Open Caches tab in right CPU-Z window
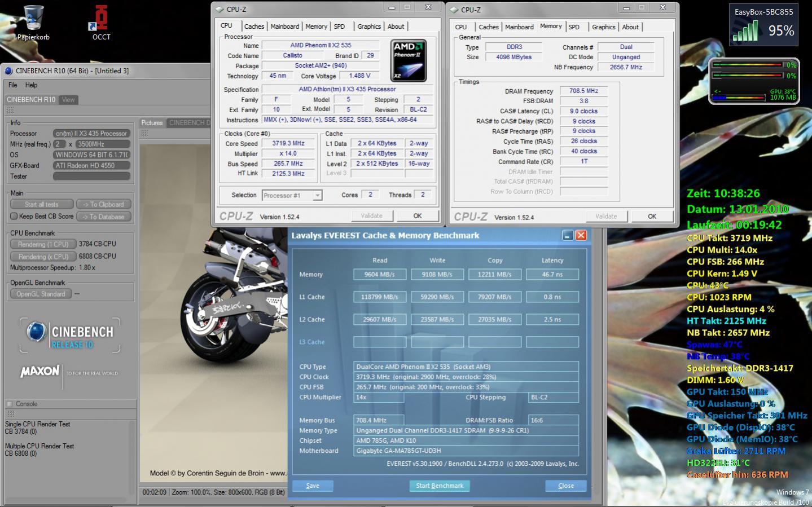The image size is (812, 507). [x=489, y=27]
